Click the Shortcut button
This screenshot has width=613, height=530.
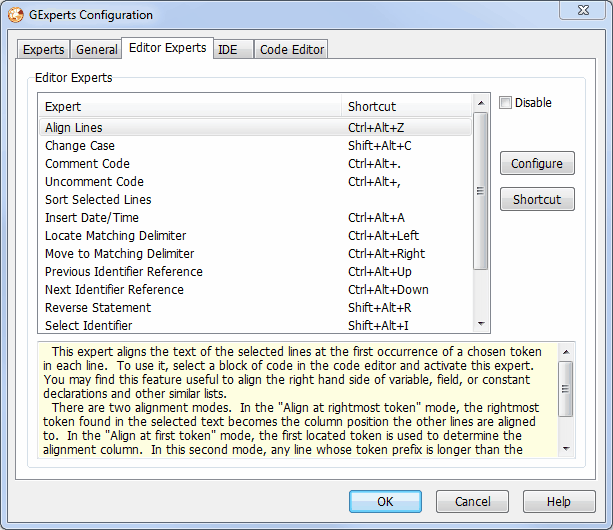[x=537, y=199]
